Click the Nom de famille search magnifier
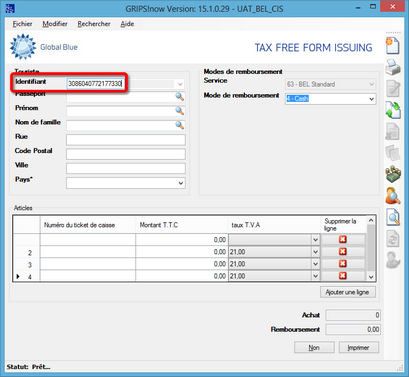This screenshot has width=409, height=377. point(180,125)
